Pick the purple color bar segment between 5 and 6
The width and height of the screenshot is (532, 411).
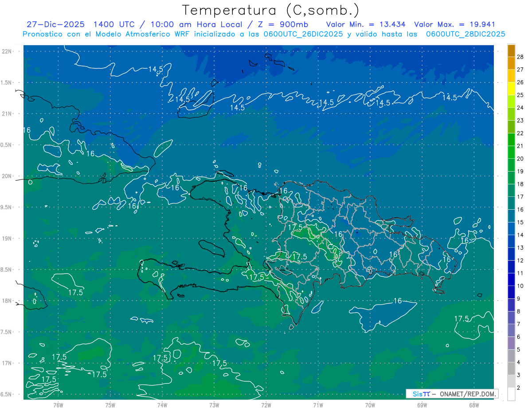tap(511, 343)
